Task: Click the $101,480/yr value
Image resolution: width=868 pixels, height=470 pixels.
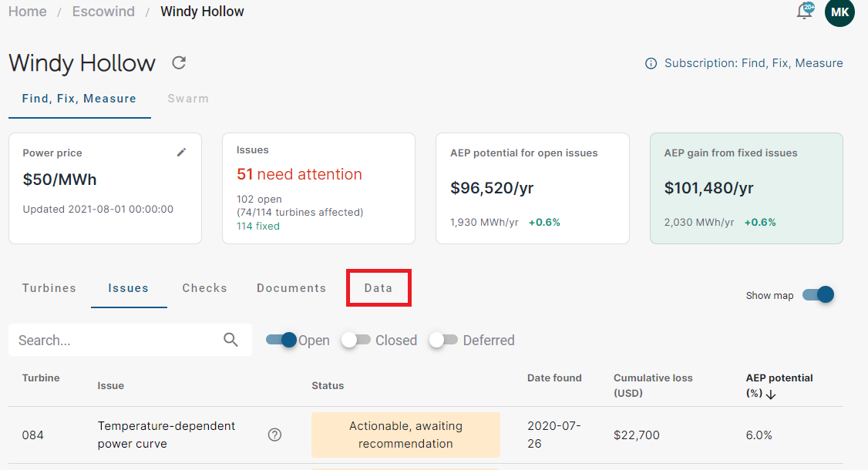Action: pyautogui.click(x=708, y=188)
